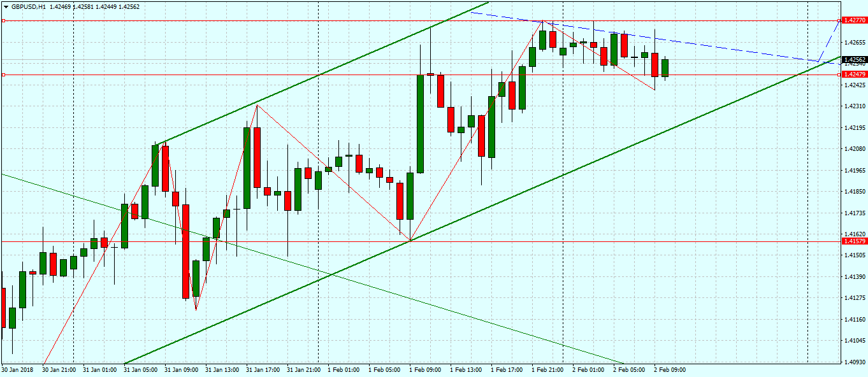The height and width of the screenshot is (377, 868).
Task: Click the GBPUSD,H1 symbol title text
Action: [x=29, y=6]
